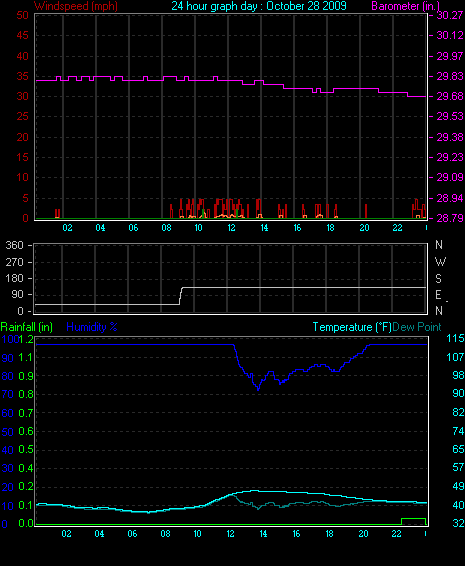Click the S compass label beside direction chart

coord(438,278)
